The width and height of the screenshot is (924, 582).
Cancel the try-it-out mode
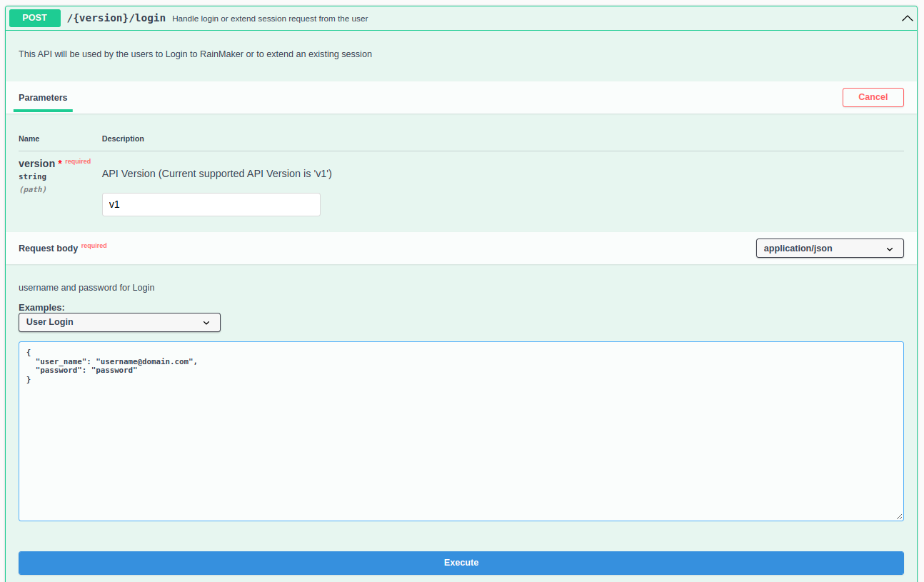tap(873, 97)
